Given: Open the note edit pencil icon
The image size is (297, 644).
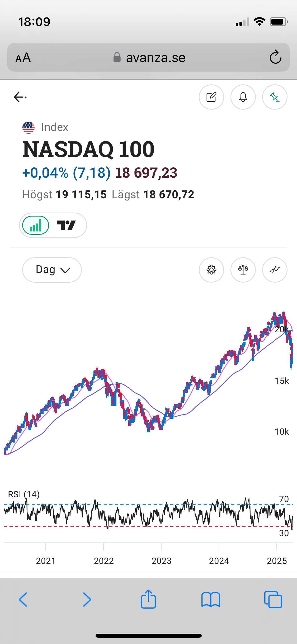Looking at the screenshot, I should (211, 97).
